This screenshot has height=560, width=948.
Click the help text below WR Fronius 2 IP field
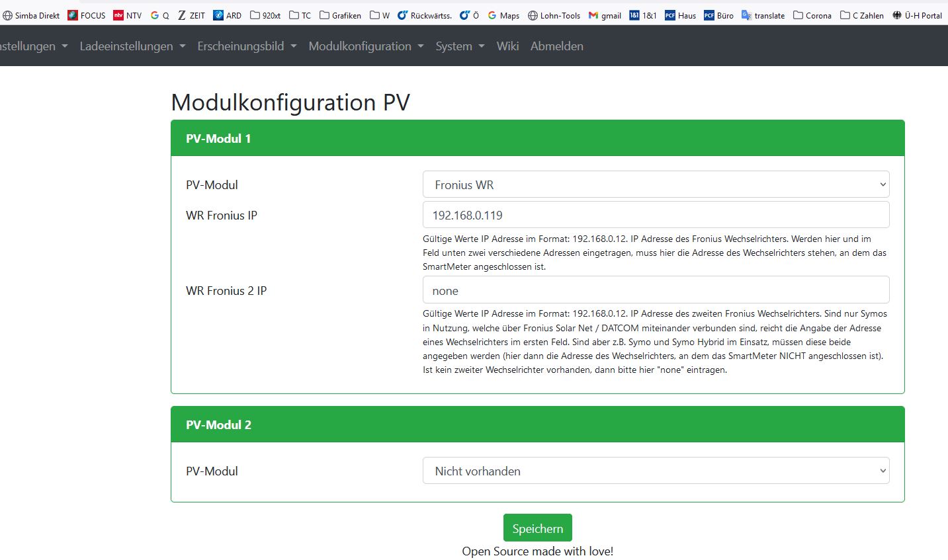pos(655,342)
